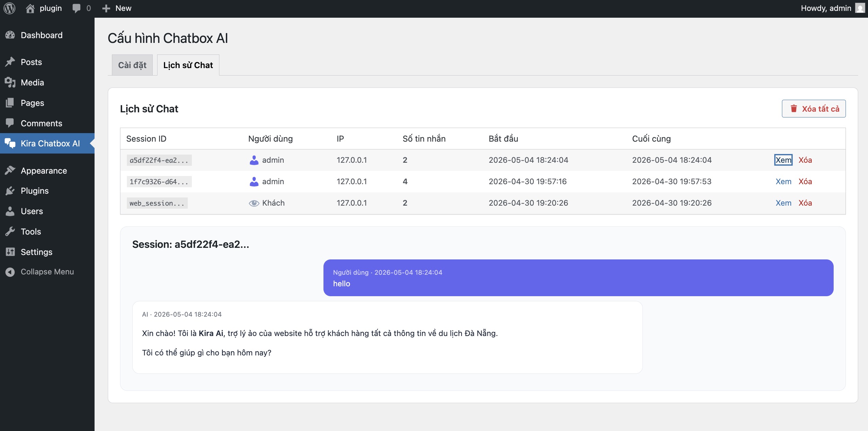
Task: Click start time 2026-04-30 19:57:16
Action: pyautogui.click(x=528, y=181)
